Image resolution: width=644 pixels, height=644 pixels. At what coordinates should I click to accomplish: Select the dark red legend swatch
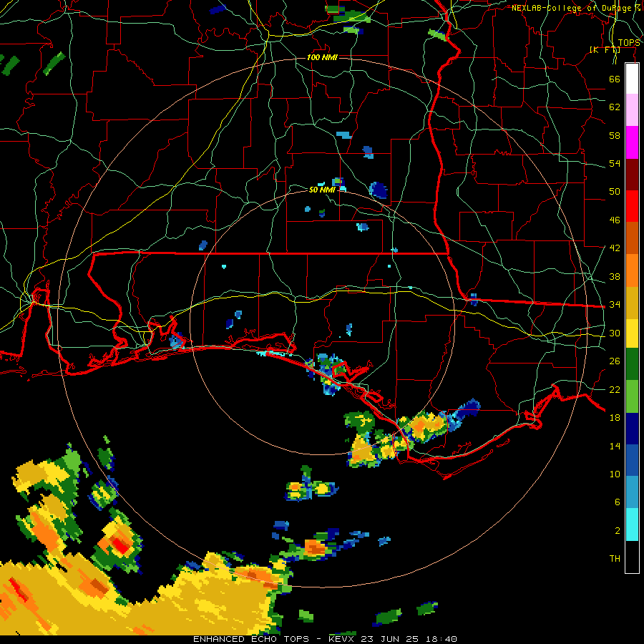[x=632, y=175]
